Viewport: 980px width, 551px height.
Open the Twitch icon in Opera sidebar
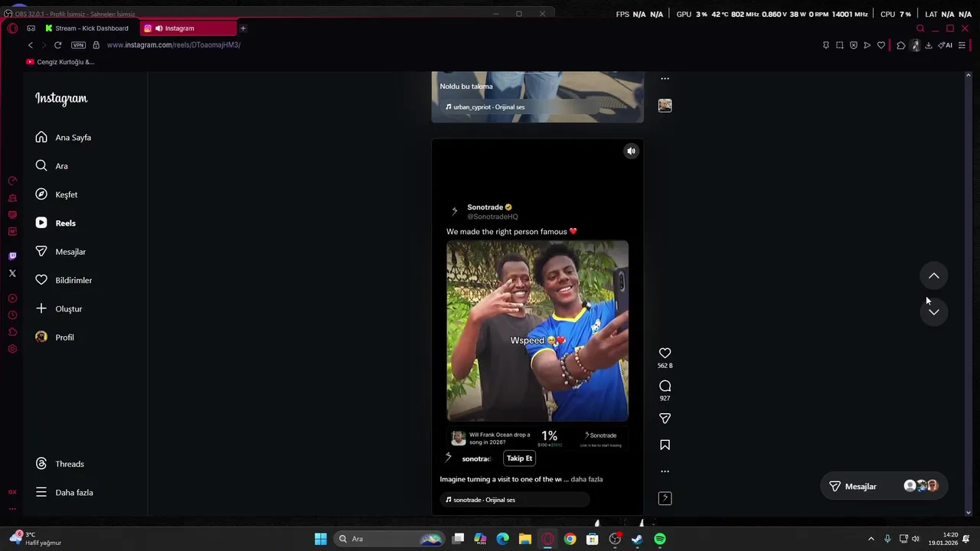pos(12,256)
